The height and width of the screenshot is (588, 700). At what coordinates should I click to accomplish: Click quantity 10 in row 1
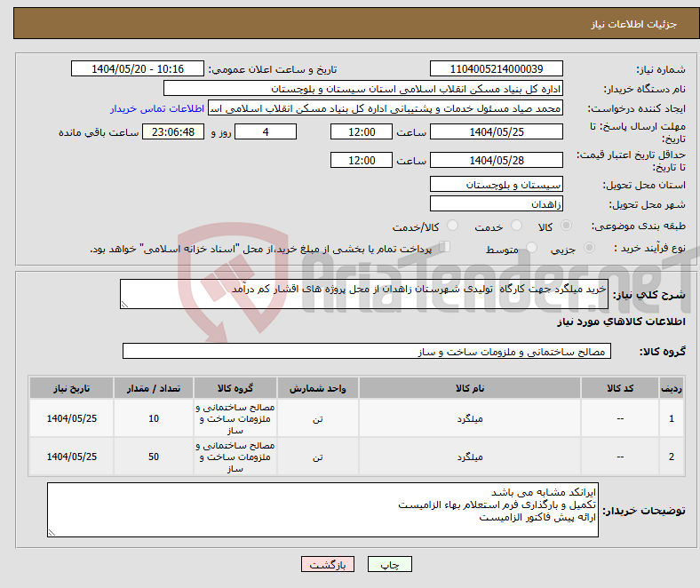click(154, 418)
